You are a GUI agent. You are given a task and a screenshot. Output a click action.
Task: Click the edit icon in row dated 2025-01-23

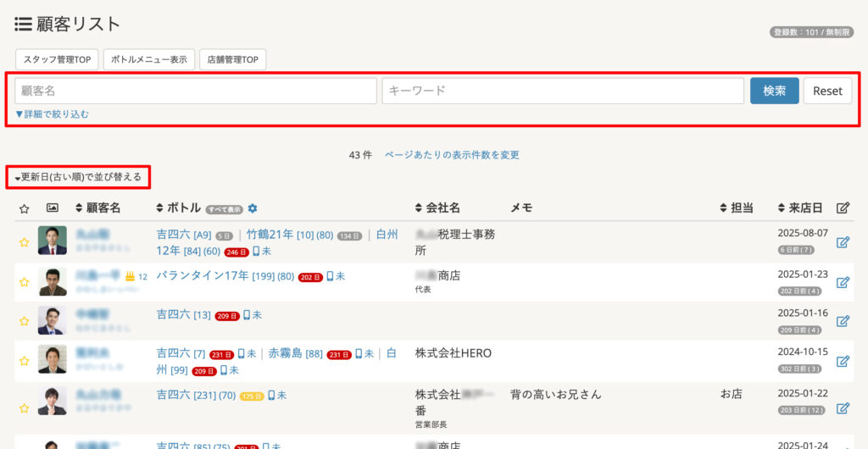[x=842, y=282]
